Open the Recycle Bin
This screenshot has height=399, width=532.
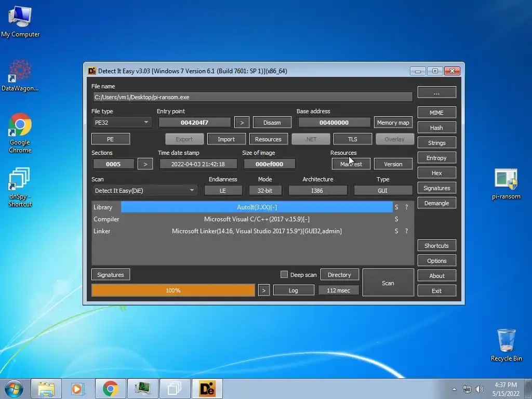[506, 345]
